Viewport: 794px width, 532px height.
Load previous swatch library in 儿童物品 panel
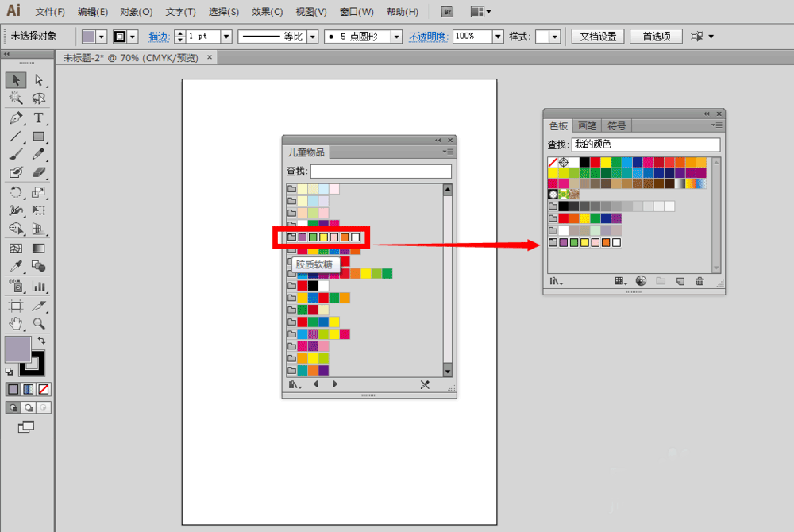click(316, 384)
